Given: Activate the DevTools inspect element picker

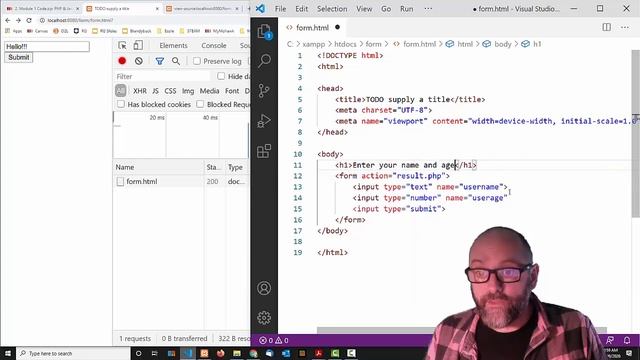Looking at the screenshot, I should [122, 45].
